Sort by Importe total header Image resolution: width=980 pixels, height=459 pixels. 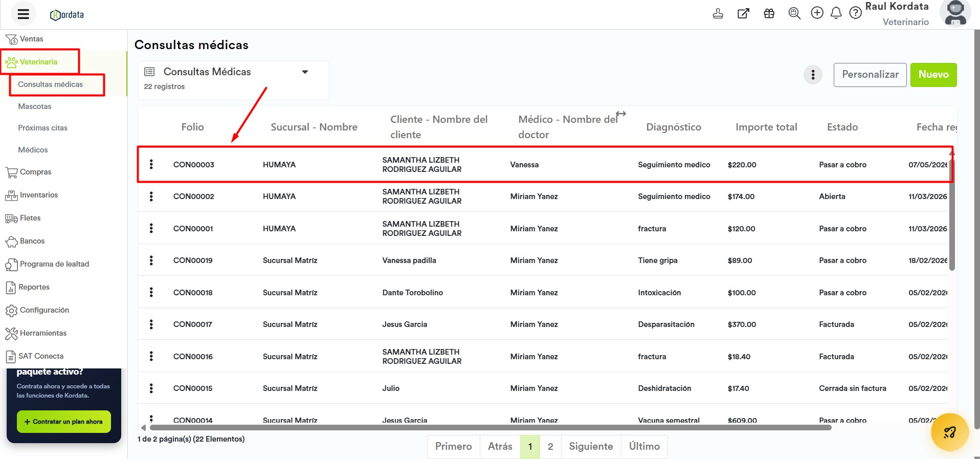[x=766, y=127]
